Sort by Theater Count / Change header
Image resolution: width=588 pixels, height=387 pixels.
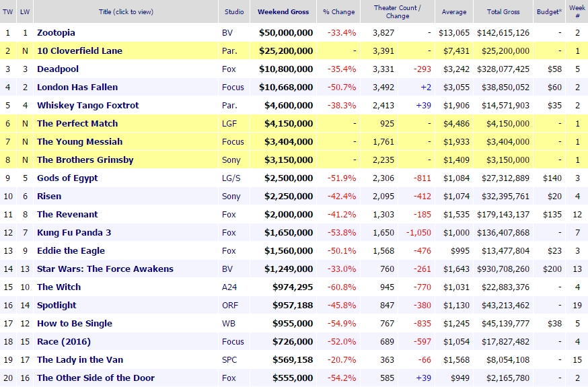point(398,11)
